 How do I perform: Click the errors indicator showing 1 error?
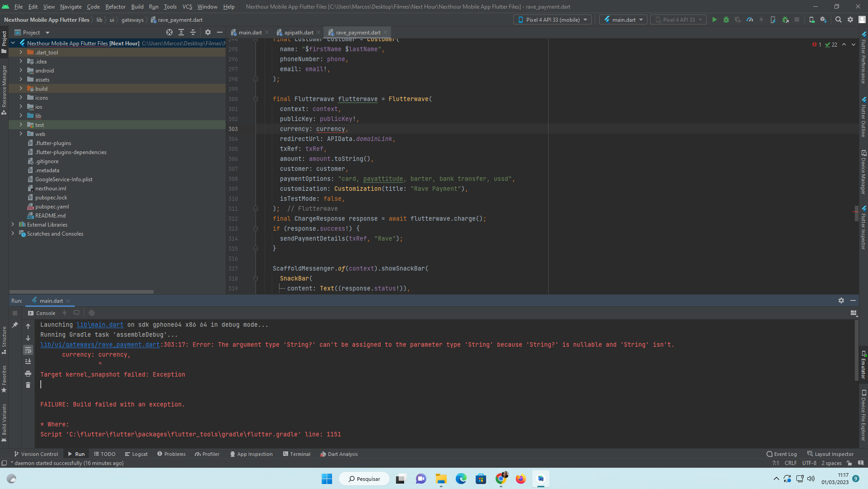click(817, 45)
